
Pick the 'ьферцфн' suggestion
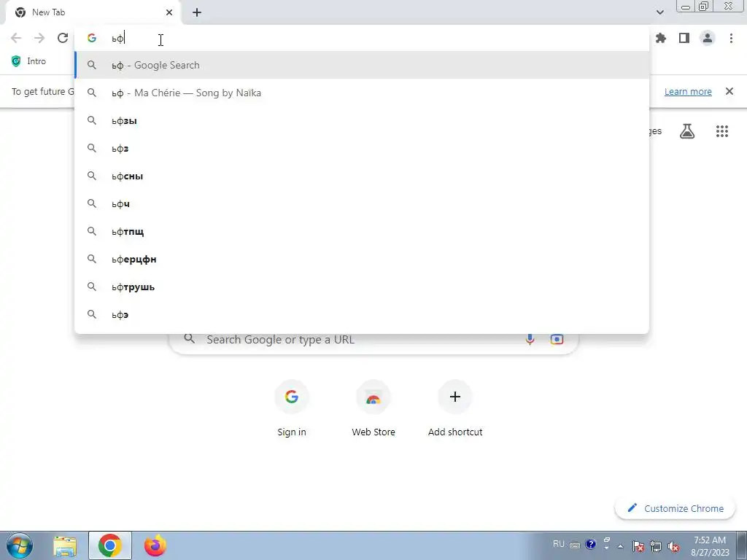tap(362, 259)
